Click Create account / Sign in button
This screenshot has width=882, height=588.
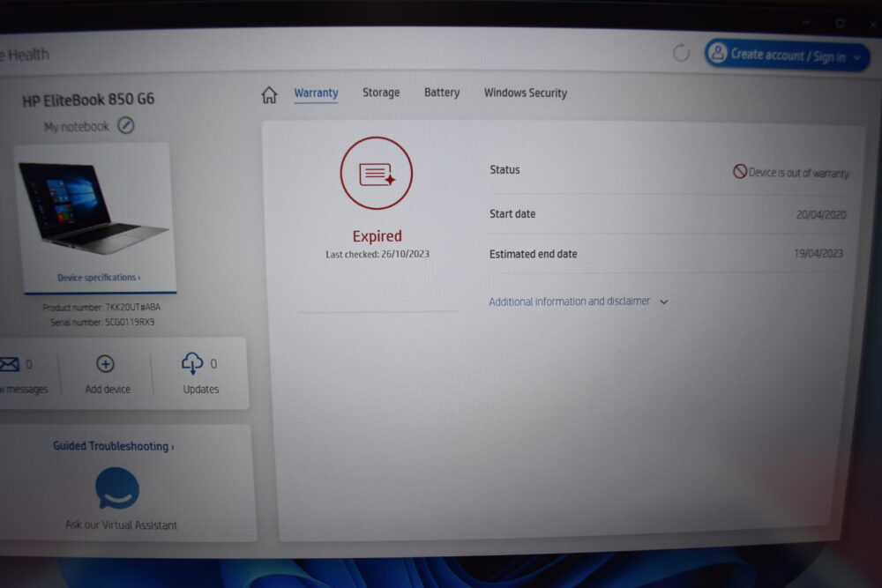click(x=787, y=55)
